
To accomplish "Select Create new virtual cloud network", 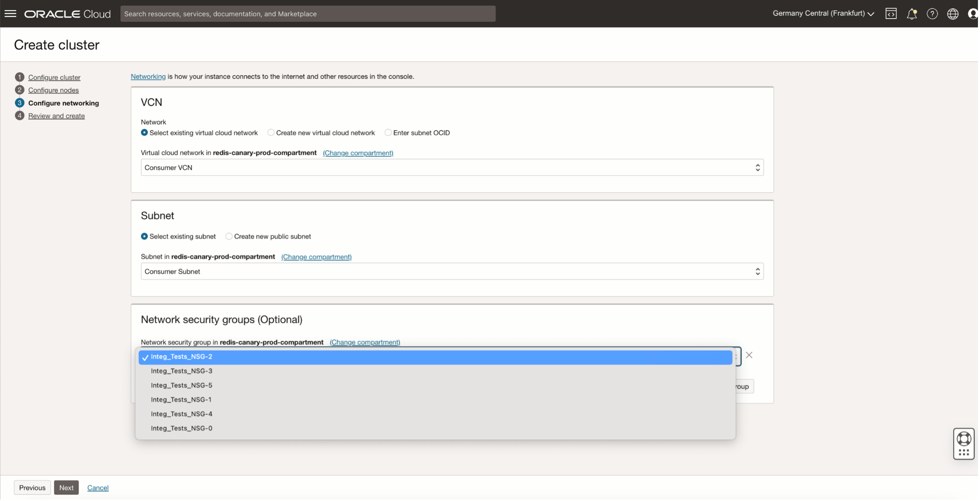I will pos(271,133).
